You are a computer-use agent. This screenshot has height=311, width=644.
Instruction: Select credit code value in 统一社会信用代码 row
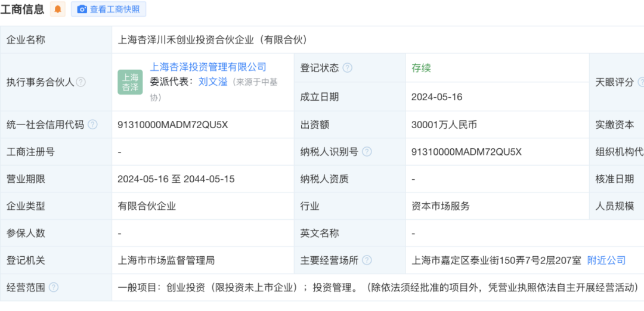pyautogui.click(x=172, y=125)
